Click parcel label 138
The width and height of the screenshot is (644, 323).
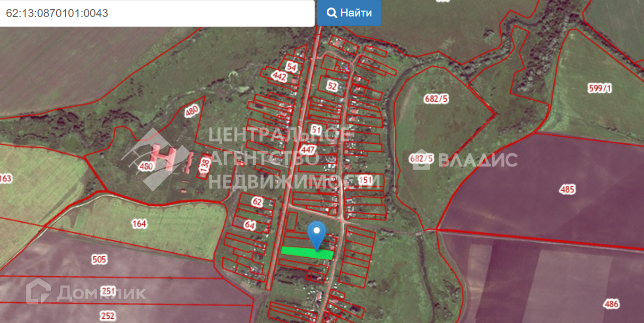(206, 165)
